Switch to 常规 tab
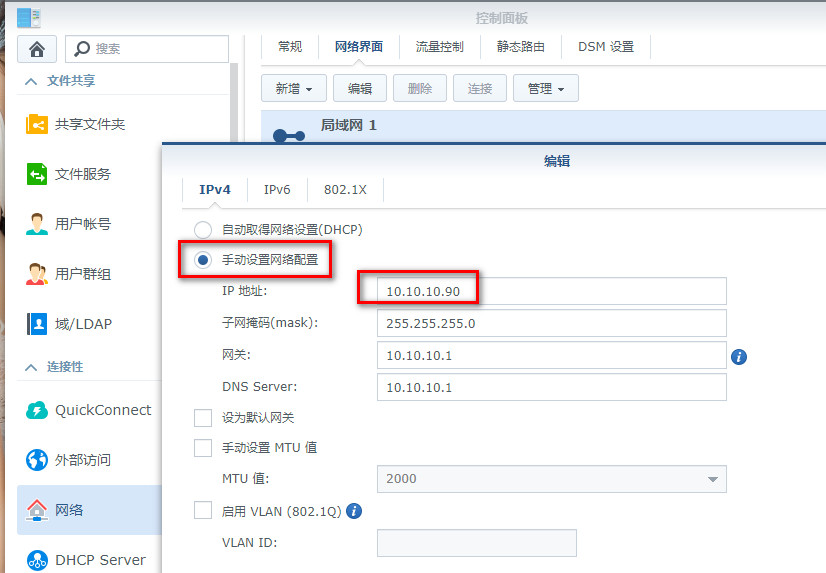Screen dimensions: 826x573 [x=290, y=47]
